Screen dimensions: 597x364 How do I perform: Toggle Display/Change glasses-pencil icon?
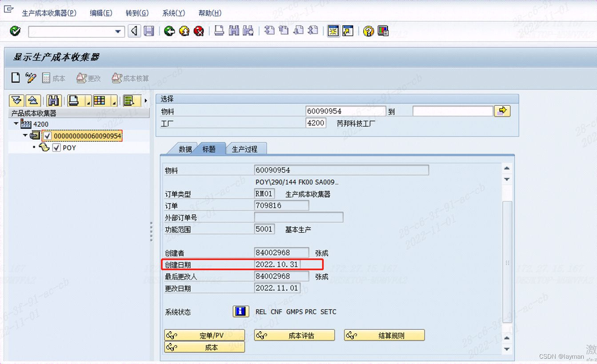pos(30,78)
